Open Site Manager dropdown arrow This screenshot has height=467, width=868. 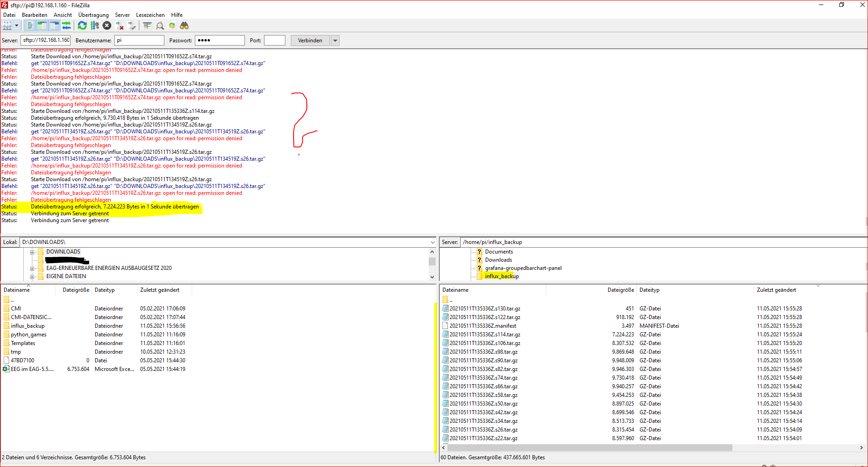pyautogui.click(x=16, y=25)
